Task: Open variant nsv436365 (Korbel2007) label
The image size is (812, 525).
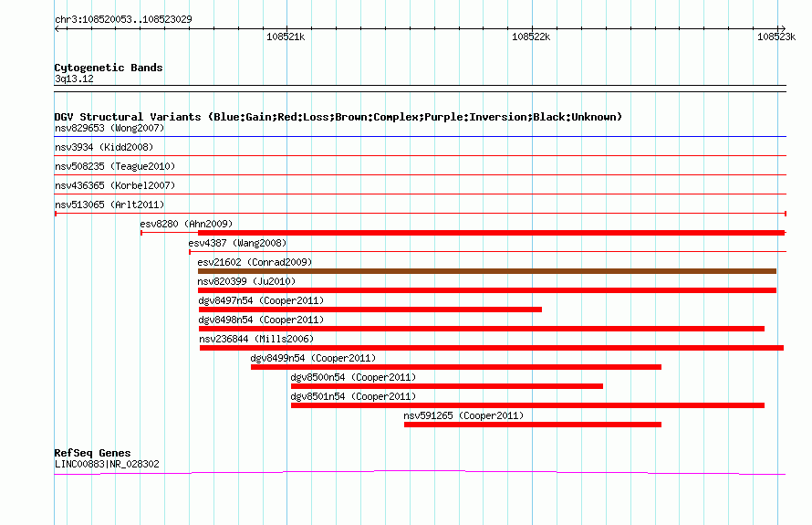Action: tap(115, 185)
